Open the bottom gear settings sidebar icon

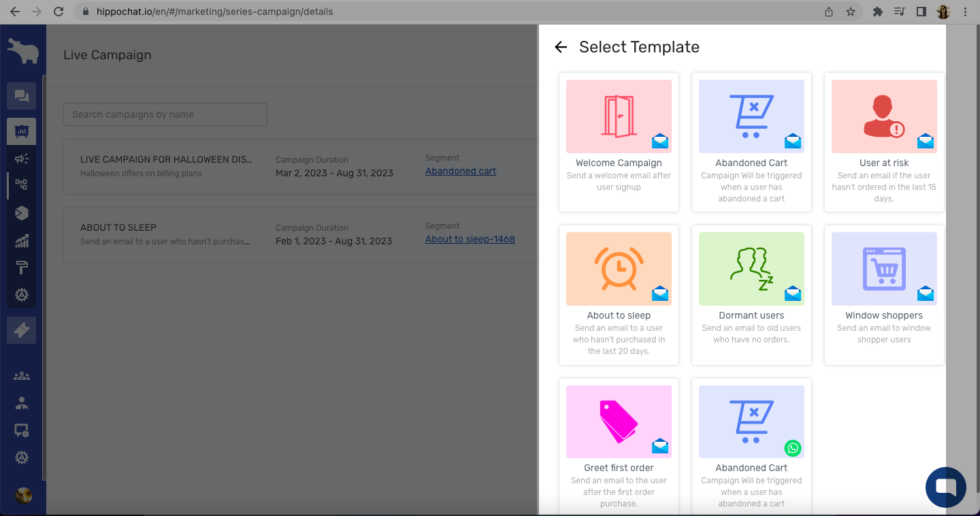[22, 457]
